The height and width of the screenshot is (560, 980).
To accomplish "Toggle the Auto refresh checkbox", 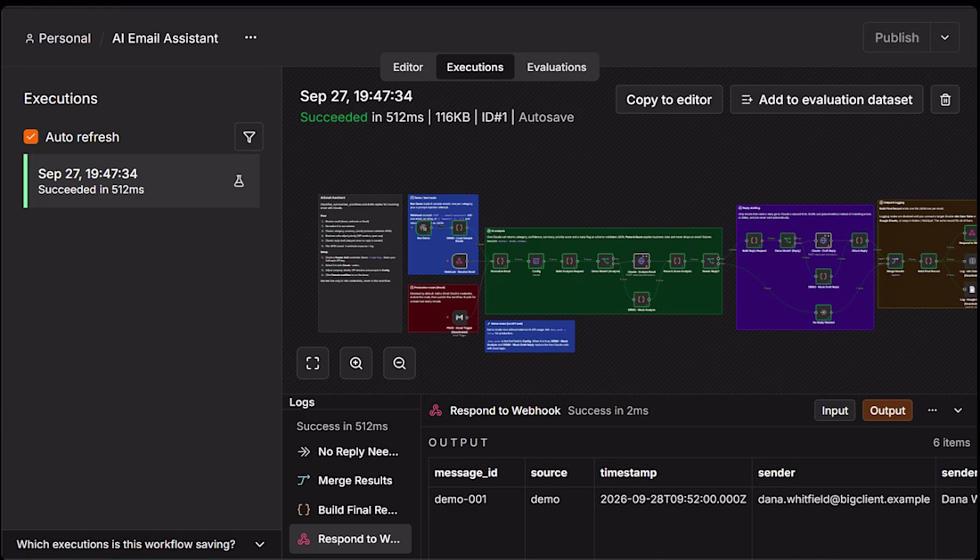I will (30, 137).
